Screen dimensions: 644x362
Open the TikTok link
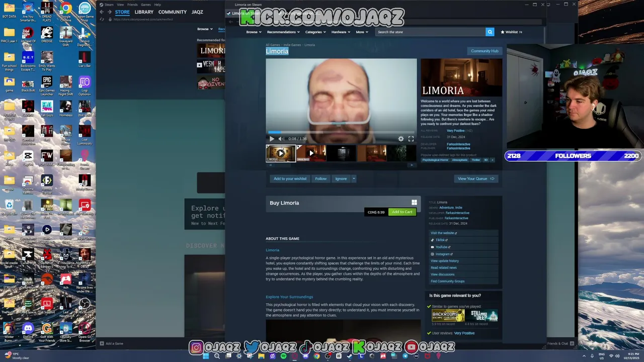click(x=441, y=240)
